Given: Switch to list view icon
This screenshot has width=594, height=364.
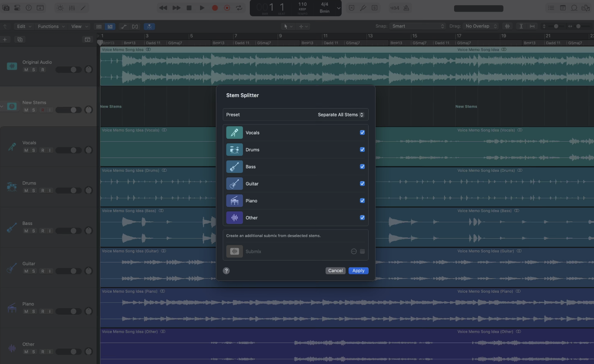Looking at the screenshot, I should (110, 26).
